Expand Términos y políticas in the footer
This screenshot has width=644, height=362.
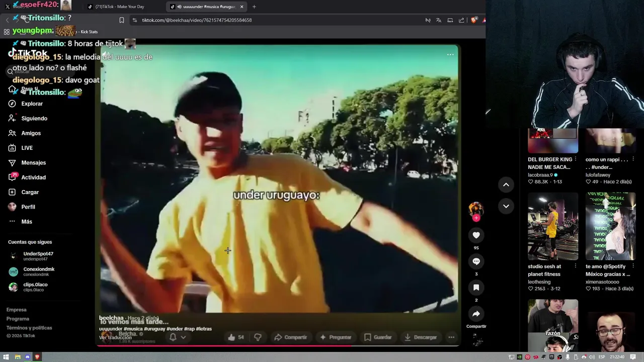point(29,328)
